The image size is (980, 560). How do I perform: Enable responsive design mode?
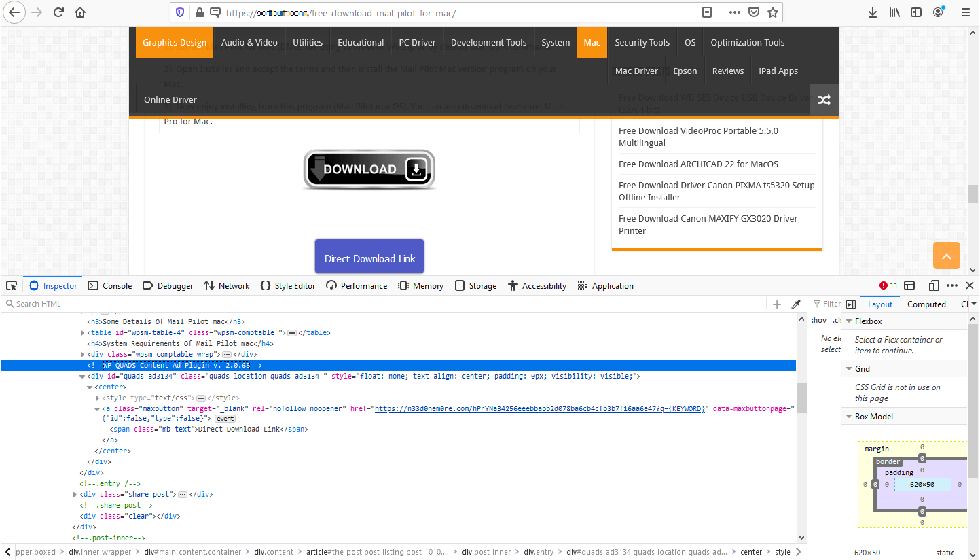(934, 285)
